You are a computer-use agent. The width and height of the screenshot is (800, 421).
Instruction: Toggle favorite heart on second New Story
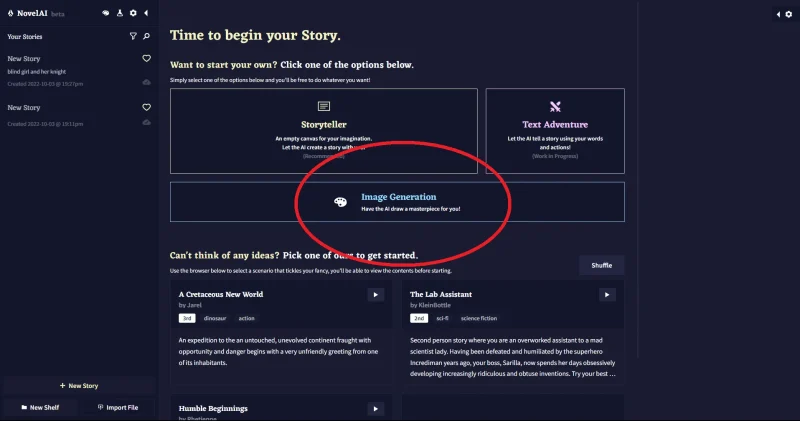146,107
